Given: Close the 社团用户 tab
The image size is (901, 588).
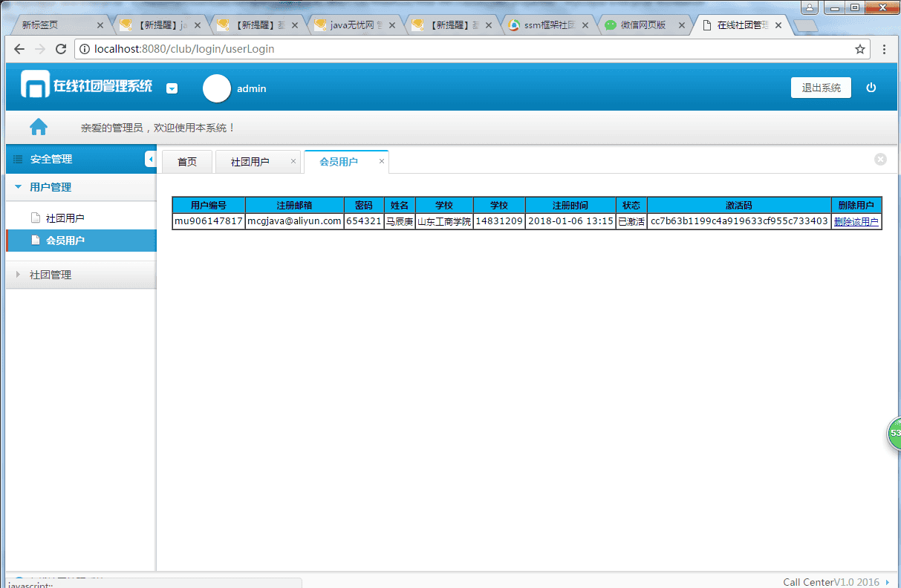Looking at the screenshot, I should point(293,161).
